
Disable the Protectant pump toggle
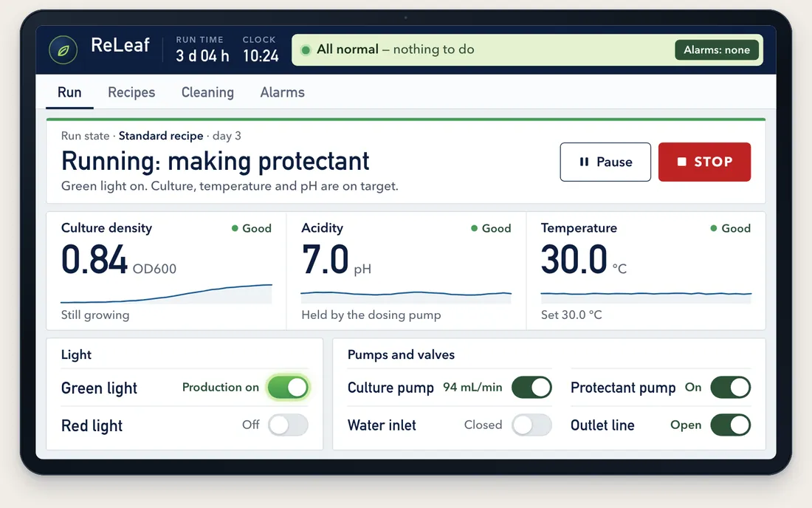pos(730,388)
